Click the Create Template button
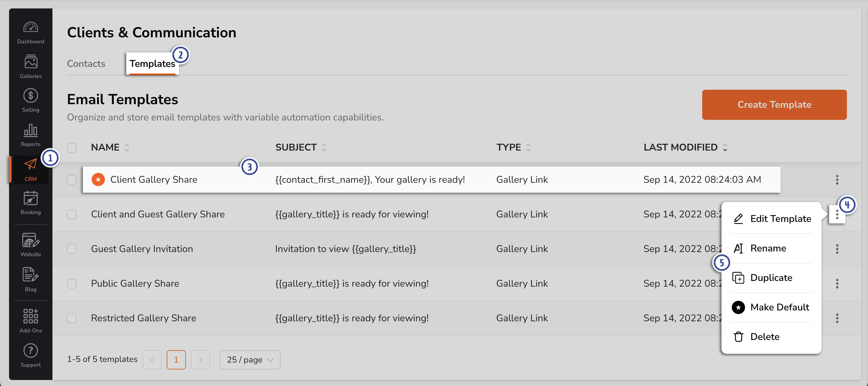The height and width of the screenshot is (386, 868). click(x=774, y=105)
